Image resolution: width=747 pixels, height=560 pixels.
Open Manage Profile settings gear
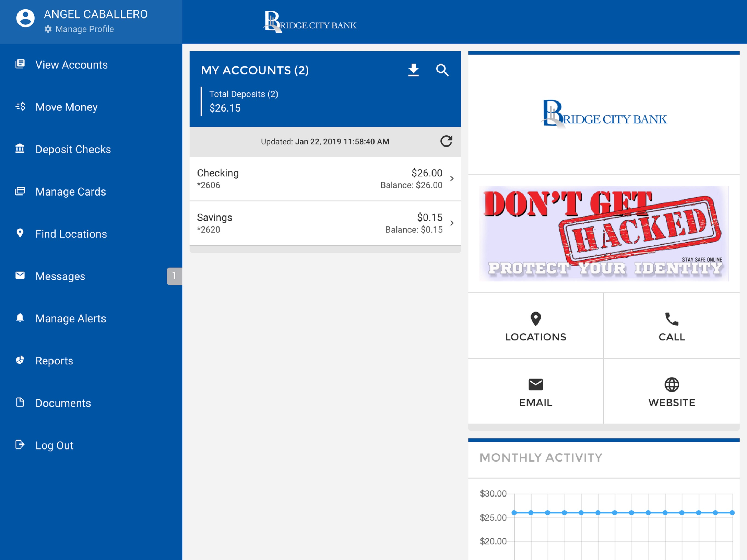tap(48, 29)
